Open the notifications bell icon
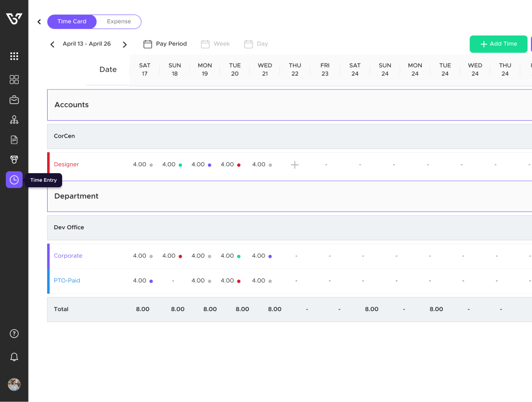 click(x=14, y=356)
